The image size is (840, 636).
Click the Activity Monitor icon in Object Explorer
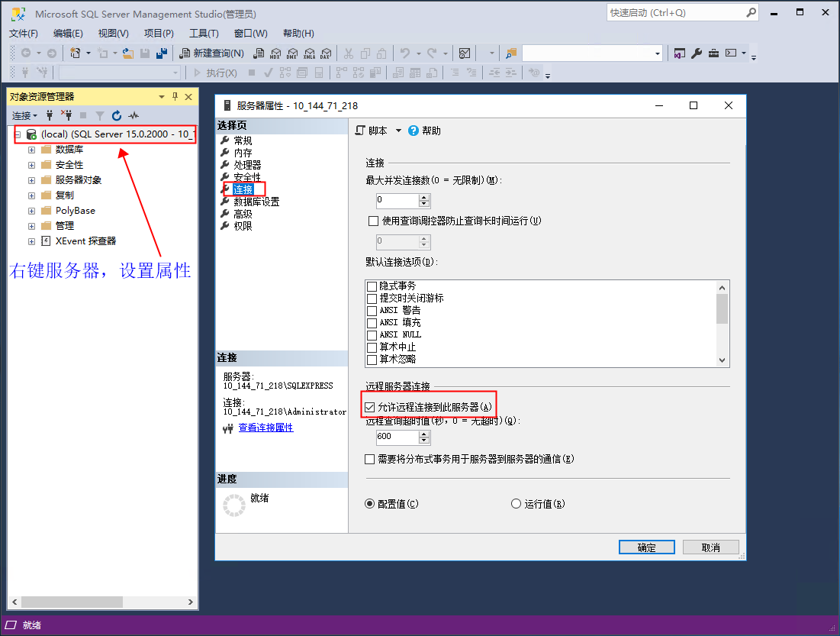coord(134,115)
